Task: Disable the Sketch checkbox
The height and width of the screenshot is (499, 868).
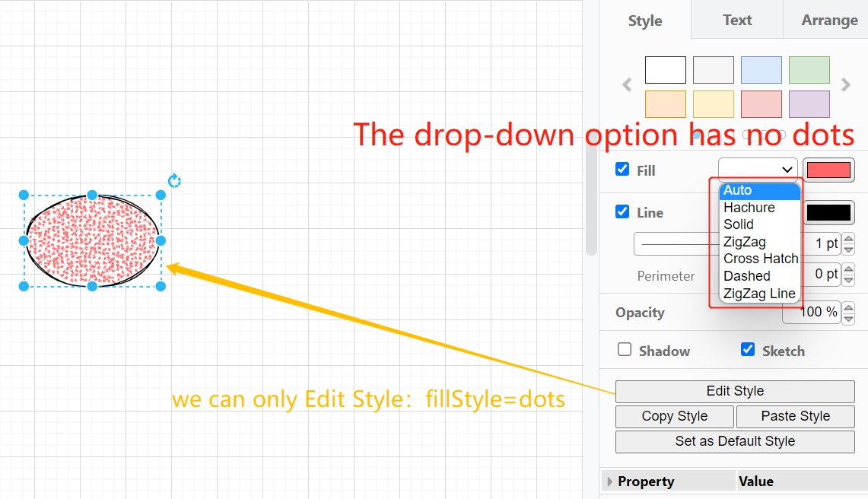Action: click(x=749, y=349)
